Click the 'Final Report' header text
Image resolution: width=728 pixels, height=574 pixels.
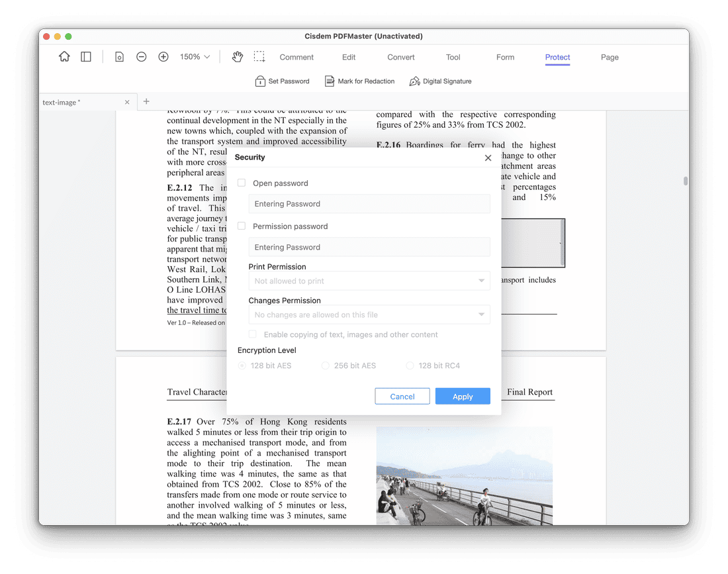point(529,392)
